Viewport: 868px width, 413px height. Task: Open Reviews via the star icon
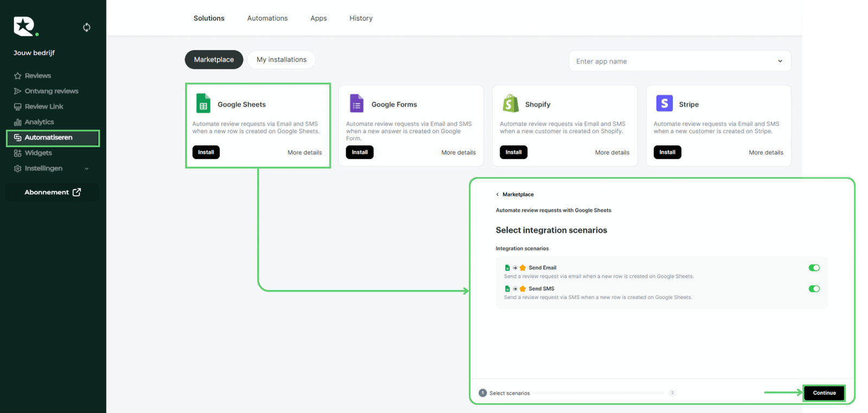tap(18, 76)
